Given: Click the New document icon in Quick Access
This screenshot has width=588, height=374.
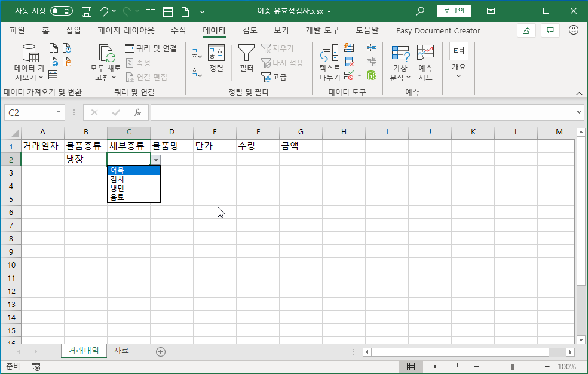Looking at the screenshot, I should coord(185,11).
